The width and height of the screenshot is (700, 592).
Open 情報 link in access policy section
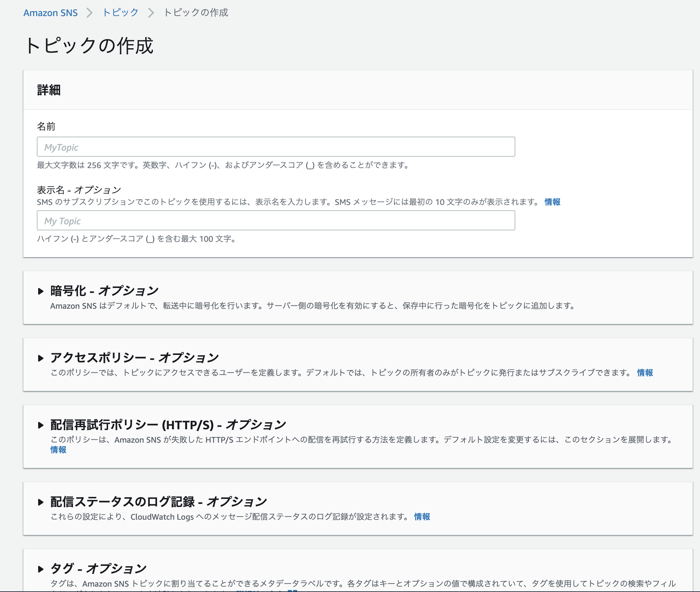pyautogui.click(x=644, y=373)
